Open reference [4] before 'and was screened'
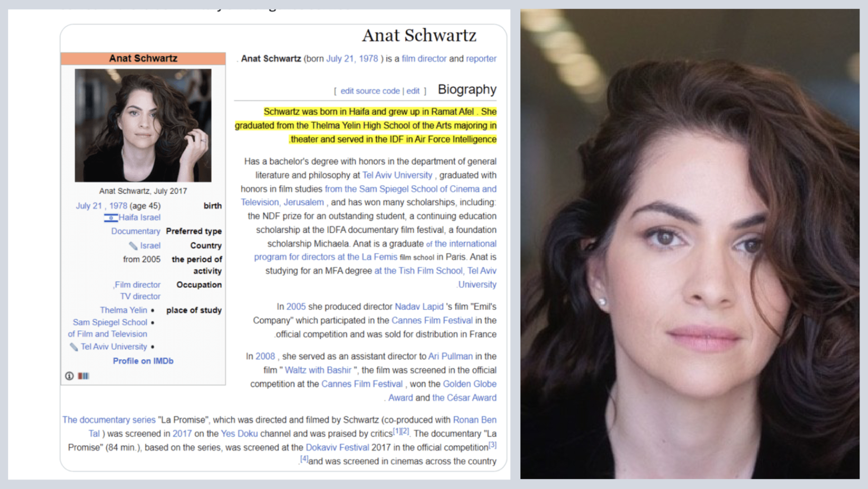868x489 pixels. pyautogui.click(x=304, y=459)
